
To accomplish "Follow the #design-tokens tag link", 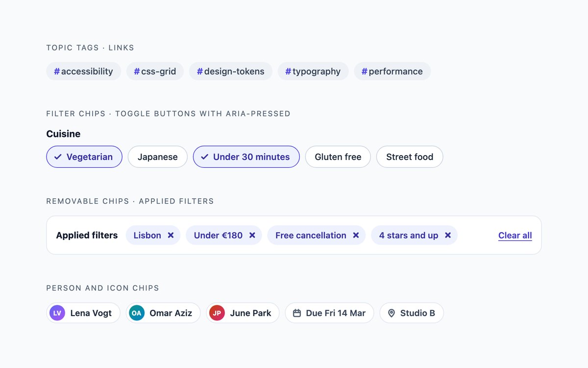I will point(231,71).
